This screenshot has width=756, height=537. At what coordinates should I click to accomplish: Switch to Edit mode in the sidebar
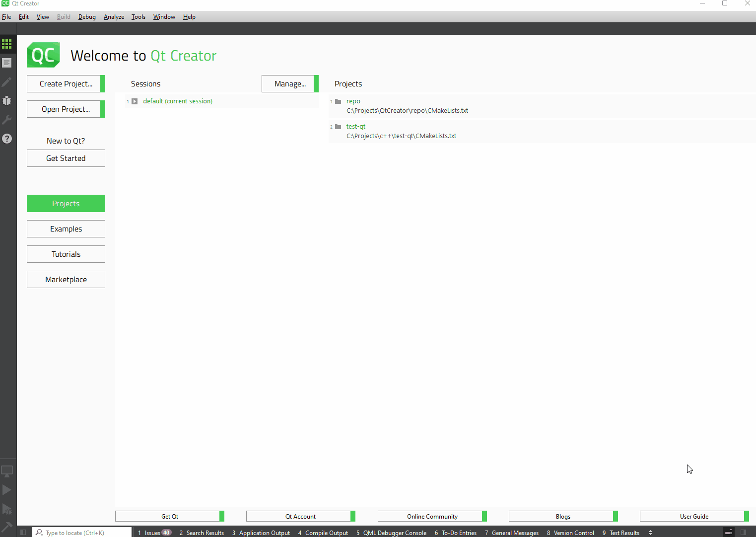[x=7, y=63]
